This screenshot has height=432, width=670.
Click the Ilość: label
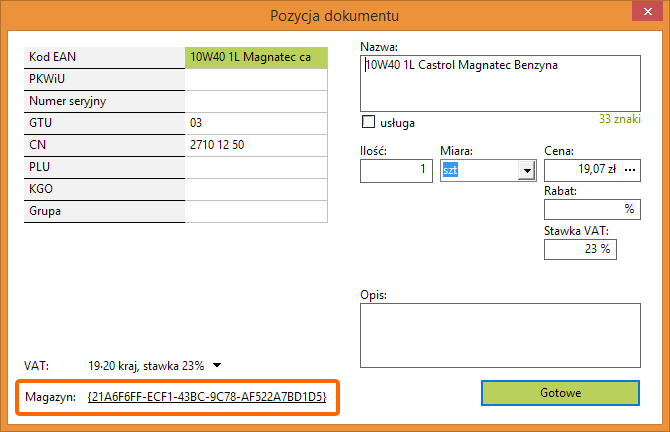click(373, 151)
